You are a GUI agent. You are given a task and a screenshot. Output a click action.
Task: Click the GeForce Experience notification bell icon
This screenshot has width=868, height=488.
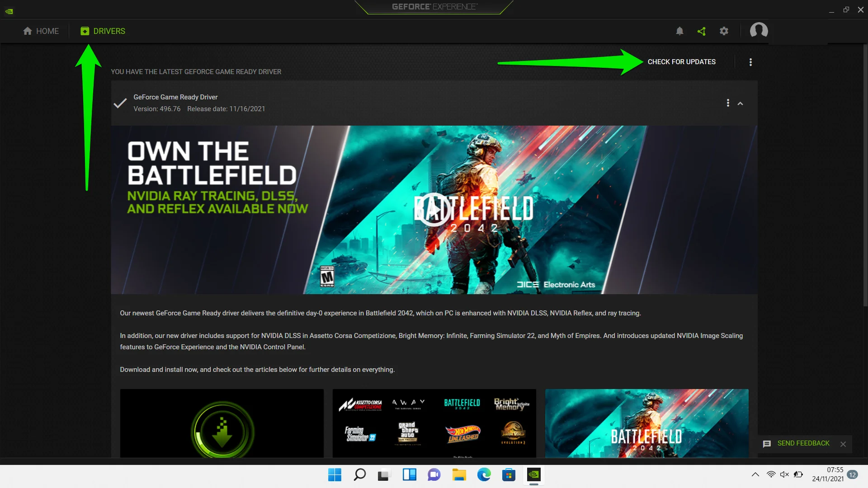pyautogui.click(x=679, y=31)
